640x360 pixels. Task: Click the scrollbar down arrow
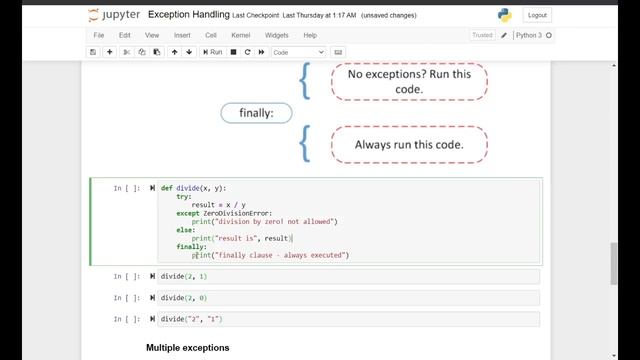(614, 356)
